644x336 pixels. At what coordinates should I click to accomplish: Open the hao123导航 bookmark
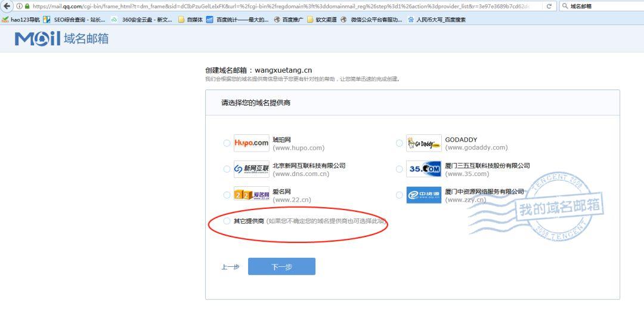(x=20, y=19)
